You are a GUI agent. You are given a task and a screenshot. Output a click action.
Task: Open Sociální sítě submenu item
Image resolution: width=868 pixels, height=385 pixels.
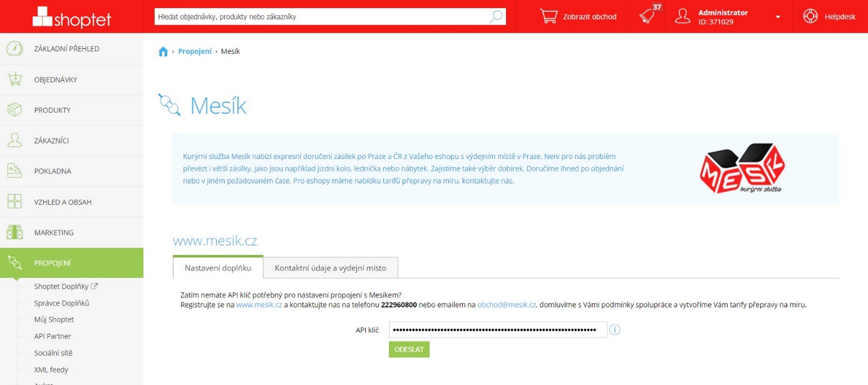pos(53,352)
